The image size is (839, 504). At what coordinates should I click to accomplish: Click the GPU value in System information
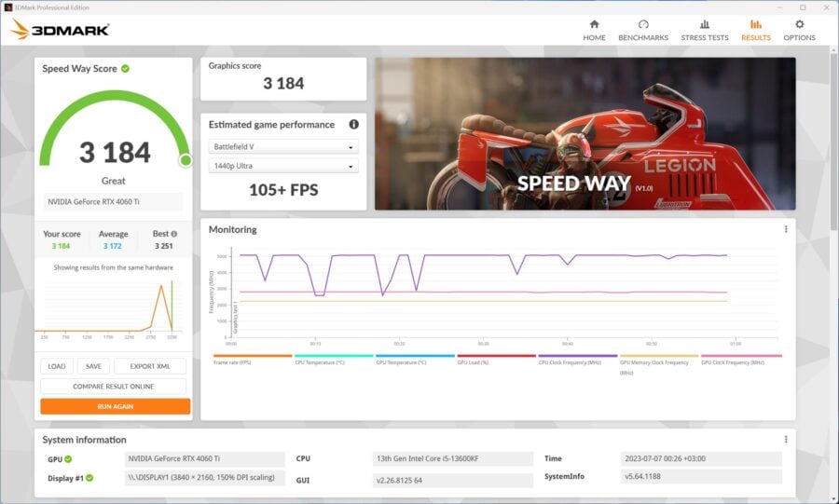[204, 458]
